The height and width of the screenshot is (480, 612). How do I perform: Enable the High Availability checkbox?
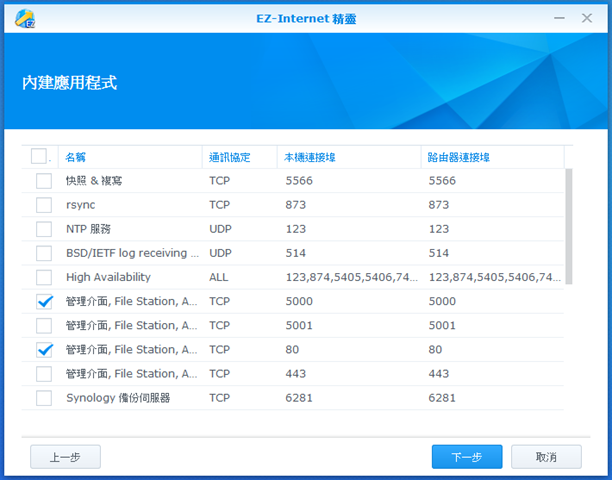(x=44, y=277)
